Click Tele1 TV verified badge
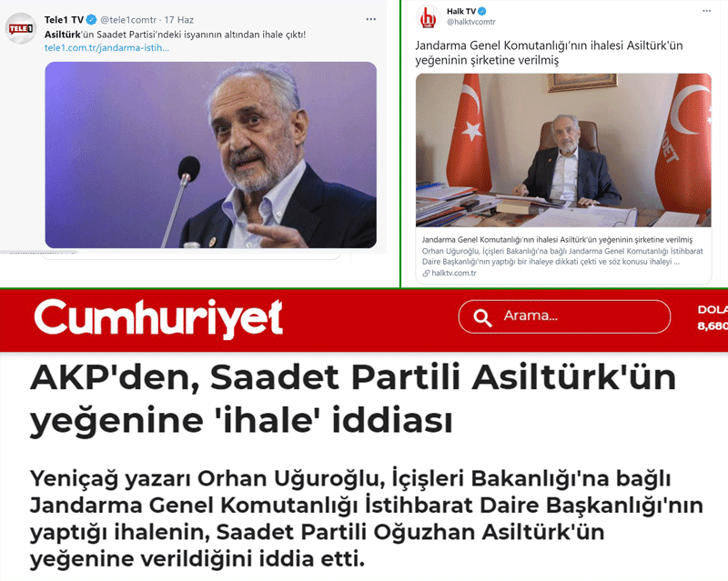The width and height of the screenshot is (728, 581). pos(92,19)
